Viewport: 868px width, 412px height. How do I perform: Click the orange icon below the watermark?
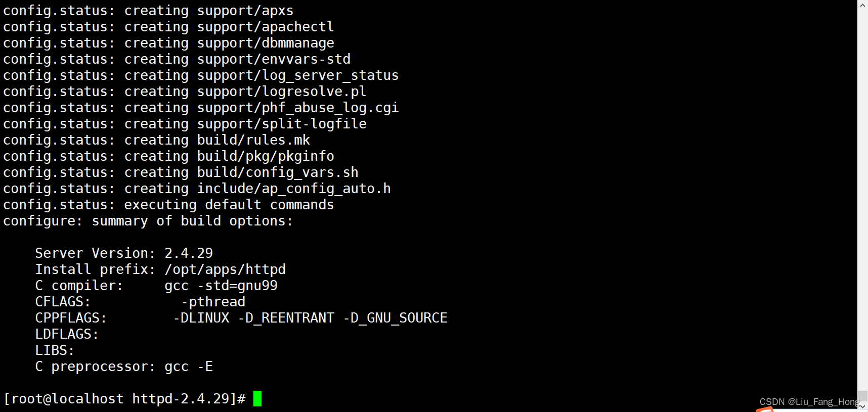765,409
